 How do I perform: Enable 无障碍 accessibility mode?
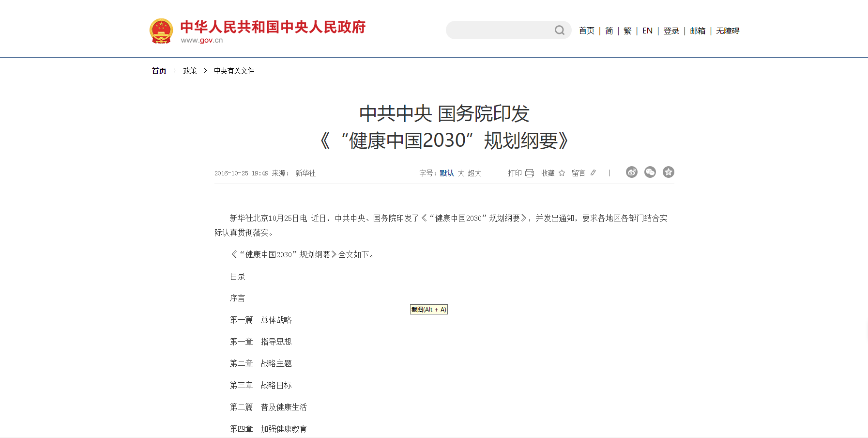tap(728, 31)
